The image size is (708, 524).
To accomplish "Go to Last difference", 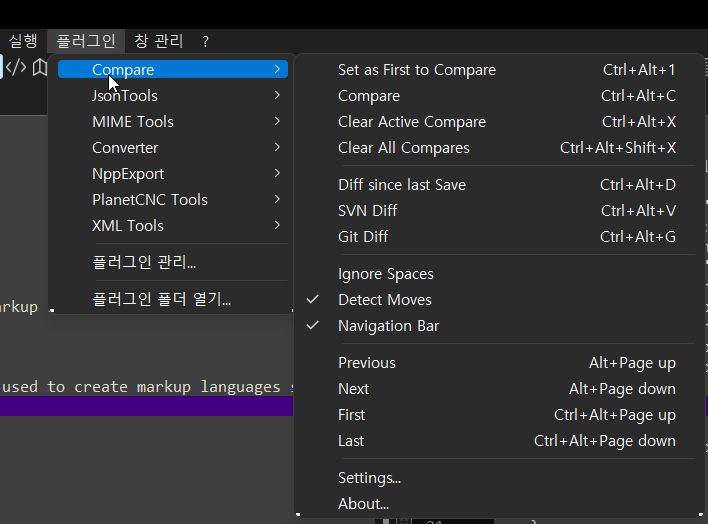I will 498,440.
